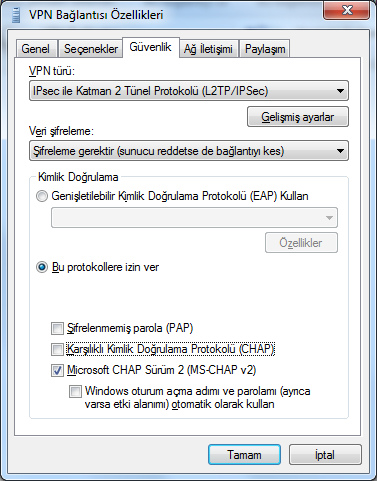
Task: Click the Gelişmiş ayarlar button
Action: pyautogui.click(x=298, y=117)
